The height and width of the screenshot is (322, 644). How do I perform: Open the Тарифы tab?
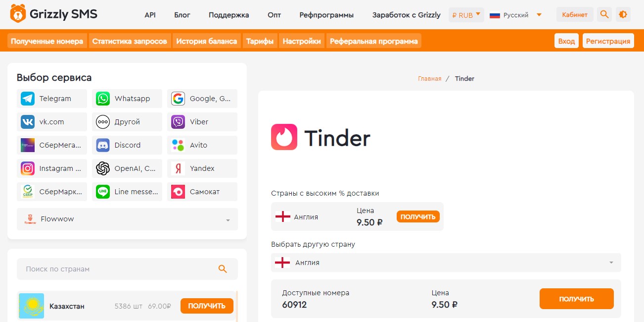(260, 41)
